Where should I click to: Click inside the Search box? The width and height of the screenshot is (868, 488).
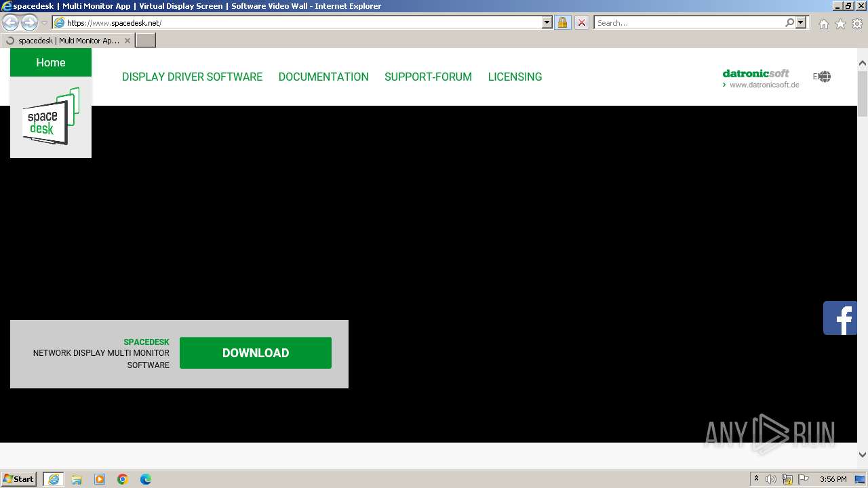coord(688,22)
